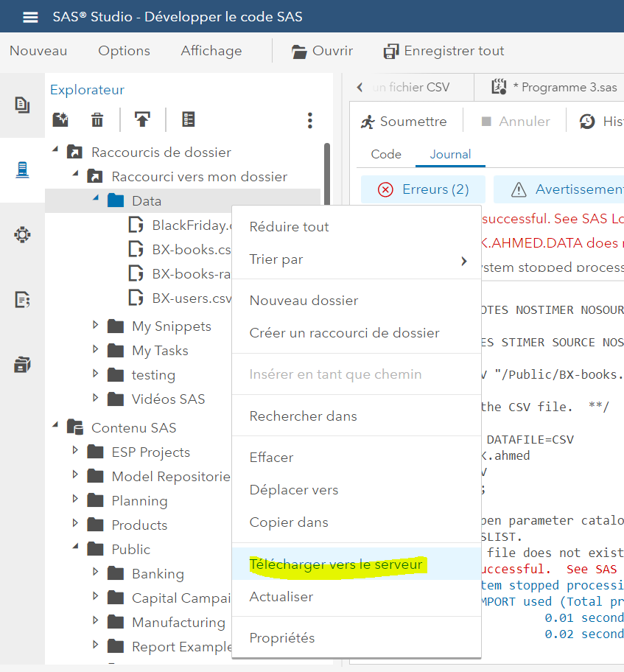Click the red Erreurs error icon
Screen dimensions: 624x672
click(x=385, y=189)
